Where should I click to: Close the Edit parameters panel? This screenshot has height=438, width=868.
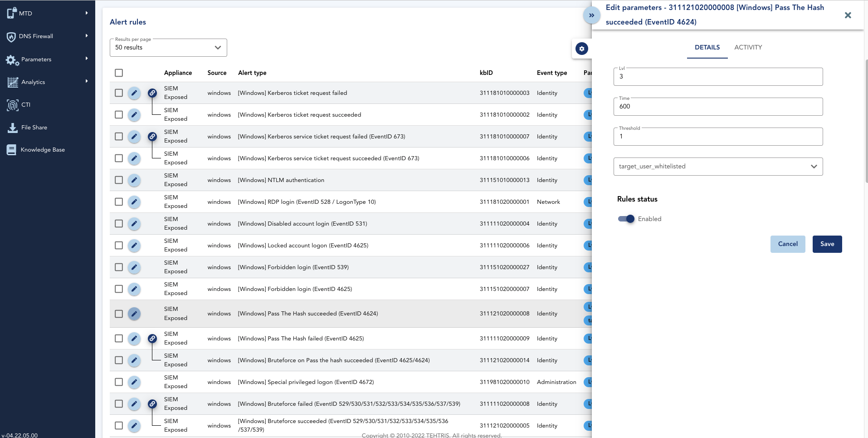[848, 15]
